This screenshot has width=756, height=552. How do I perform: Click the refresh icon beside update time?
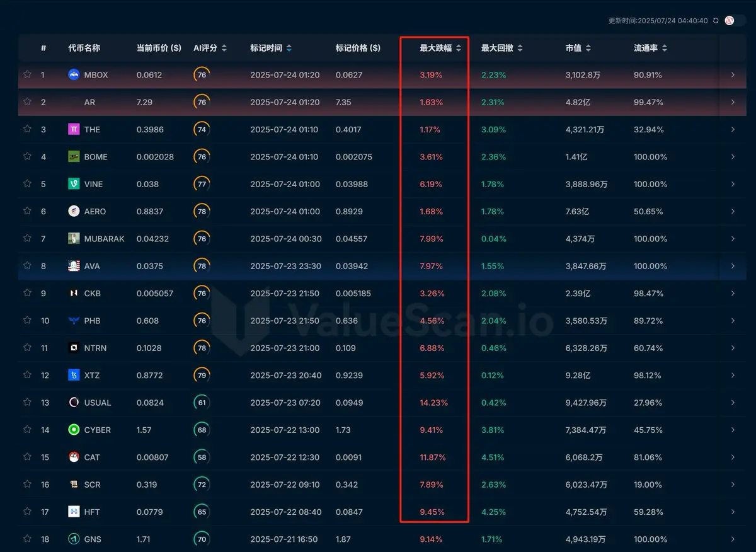(715, 21)
